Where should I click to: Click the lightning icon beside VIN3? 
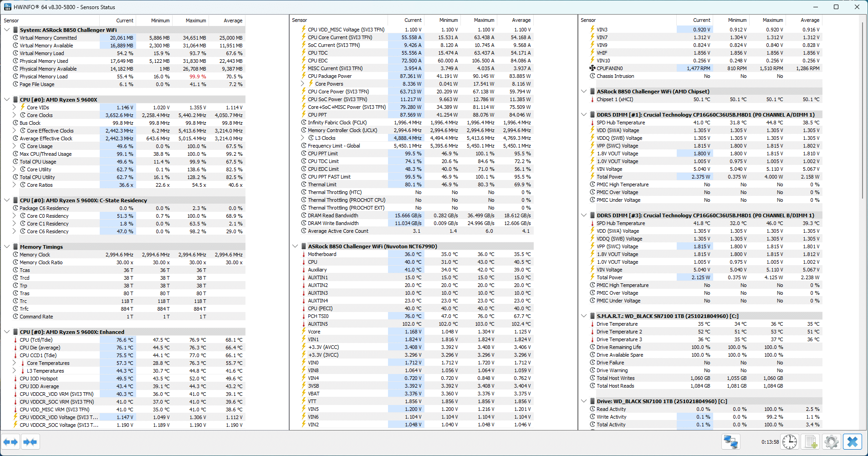point(592,30)
